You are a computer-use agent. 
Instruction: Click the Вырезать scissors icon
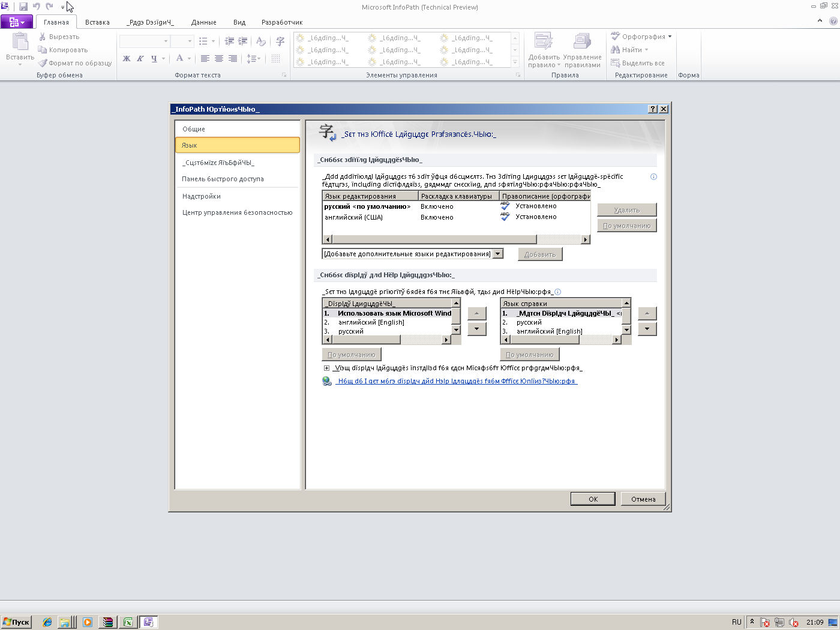[x=43, y=37]
